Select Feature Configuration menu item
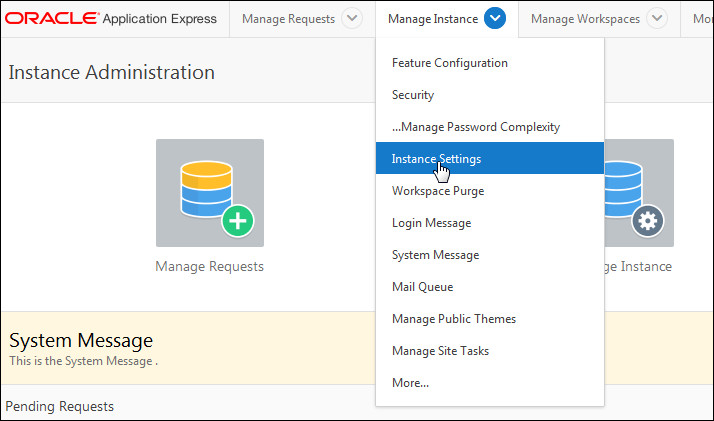Viewport: 714px width, 421px height. (x=450, y=63)
